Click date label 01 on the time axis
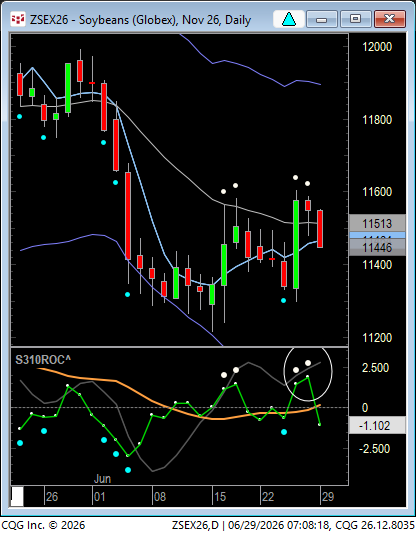This screenshot has width=416, height=533. point(100,497)
